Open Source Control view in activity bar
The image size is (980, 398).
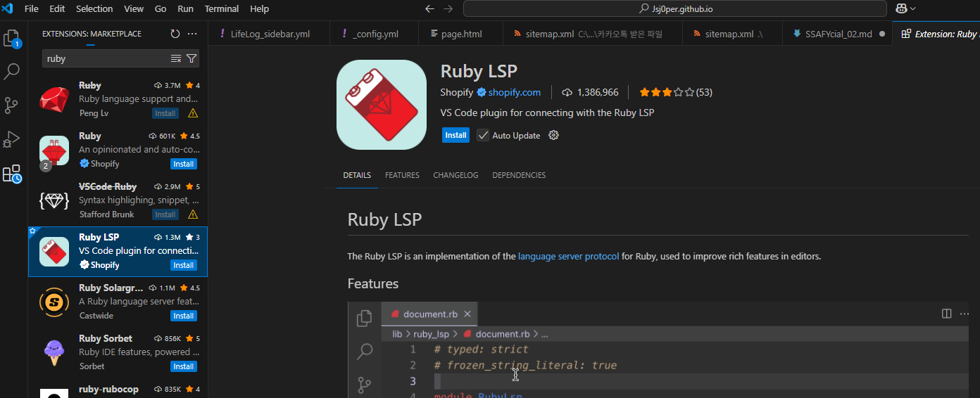click(12, 105)
